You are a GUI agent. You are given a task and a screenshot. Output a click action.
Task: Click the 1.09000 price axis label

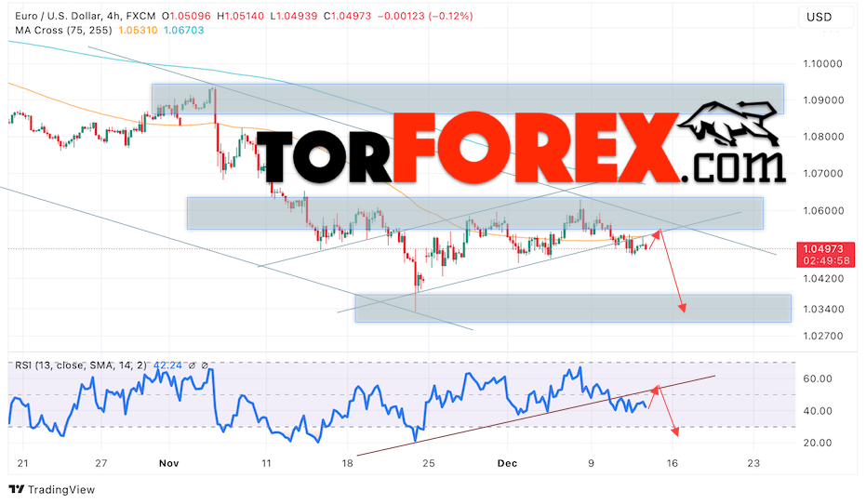822,100
